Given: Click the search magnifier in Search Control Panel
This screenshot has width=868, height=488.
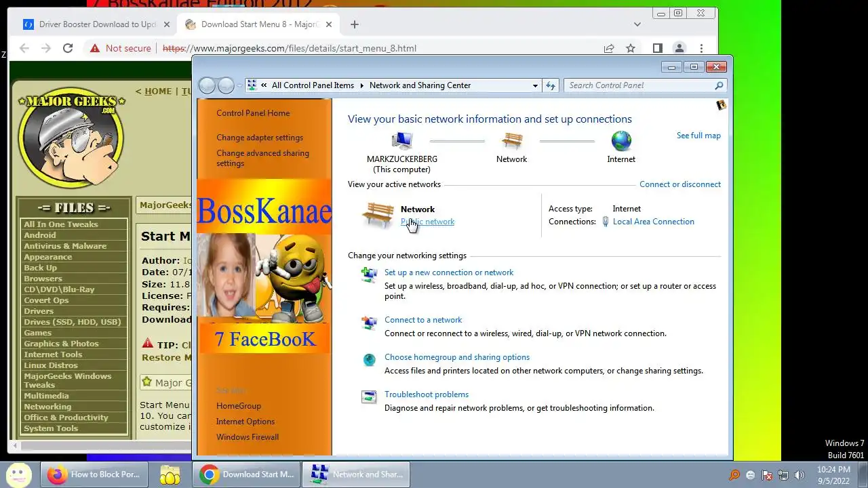Looking at the screenshot, I should click(x=719, y=85).
